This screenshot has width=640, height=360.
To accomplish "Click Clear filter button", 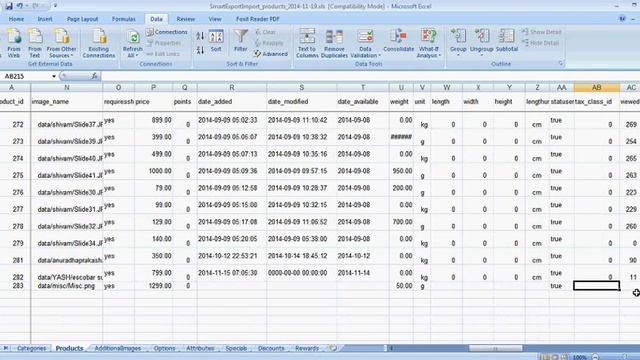I will pyautogui.click(x=265, y=32).
